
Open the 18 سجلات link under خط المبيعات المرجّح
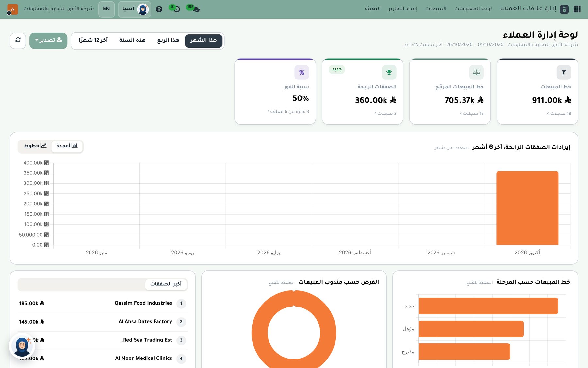click(x=472, y=114)
